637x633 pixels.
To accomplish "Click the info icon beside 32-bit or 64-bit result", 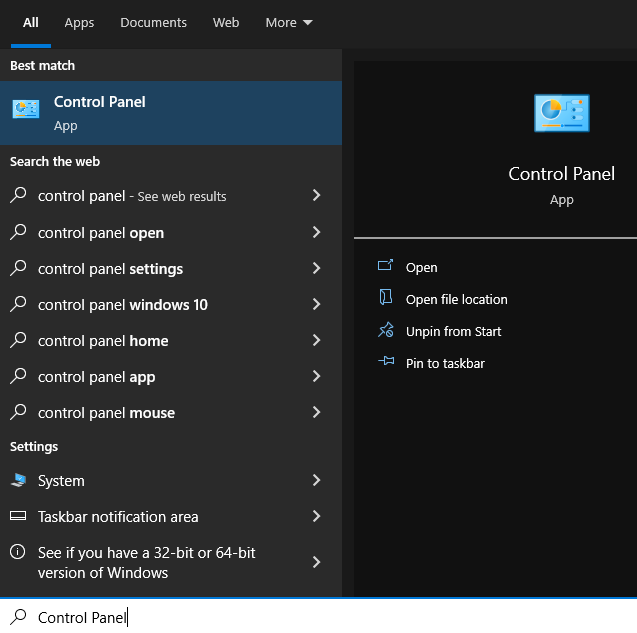I will (x=17, y=552).
